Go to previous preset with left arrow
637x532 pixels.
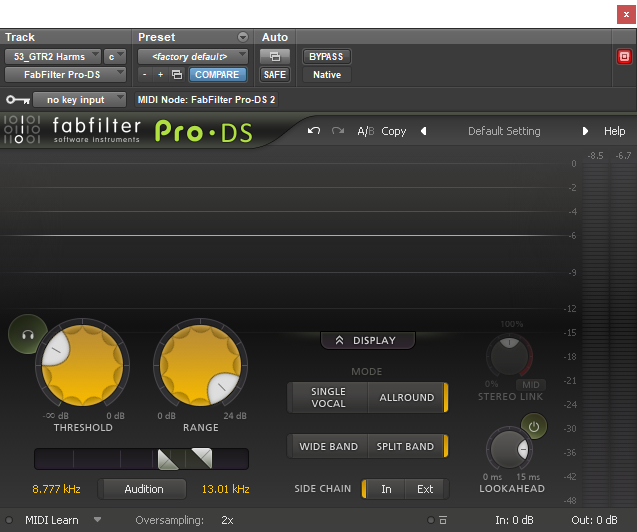pos(423,131)
